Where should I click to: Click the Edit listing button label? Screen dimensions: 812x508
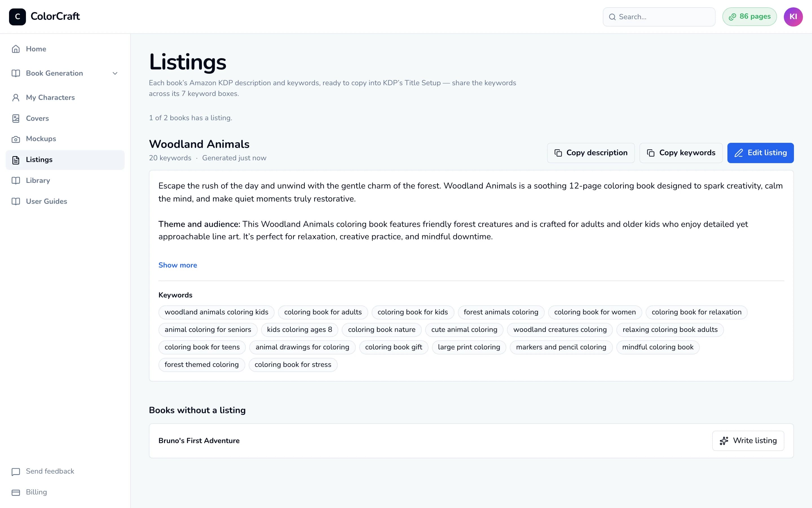point(767,153)
